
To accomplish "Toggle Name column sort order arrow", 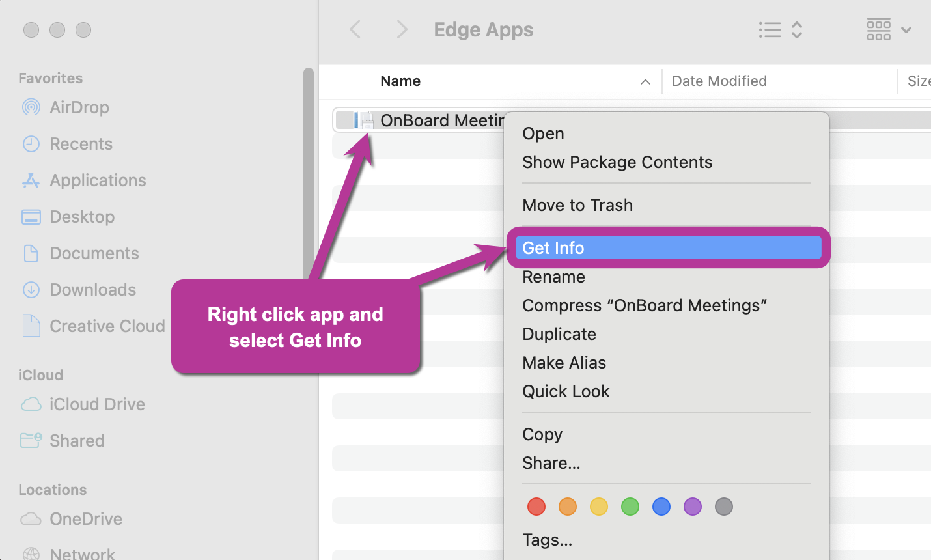I will (645, 81).
